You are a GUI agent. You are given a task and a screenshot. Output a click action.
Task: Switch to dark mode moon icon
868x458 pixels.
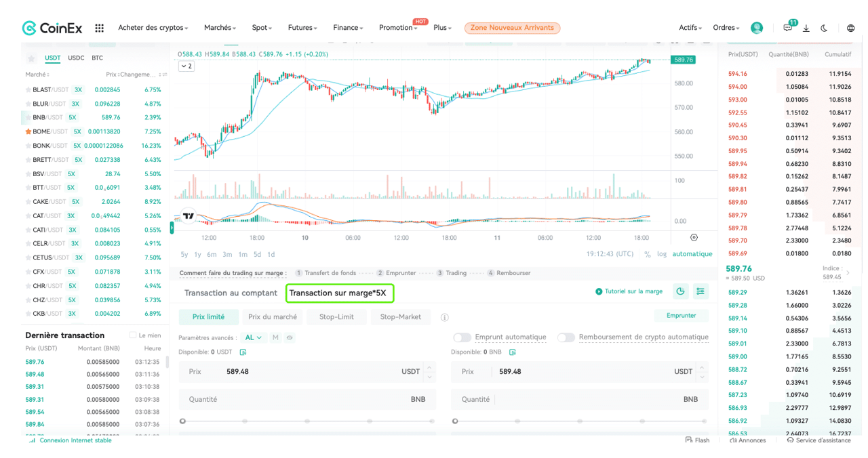(824, 28)
